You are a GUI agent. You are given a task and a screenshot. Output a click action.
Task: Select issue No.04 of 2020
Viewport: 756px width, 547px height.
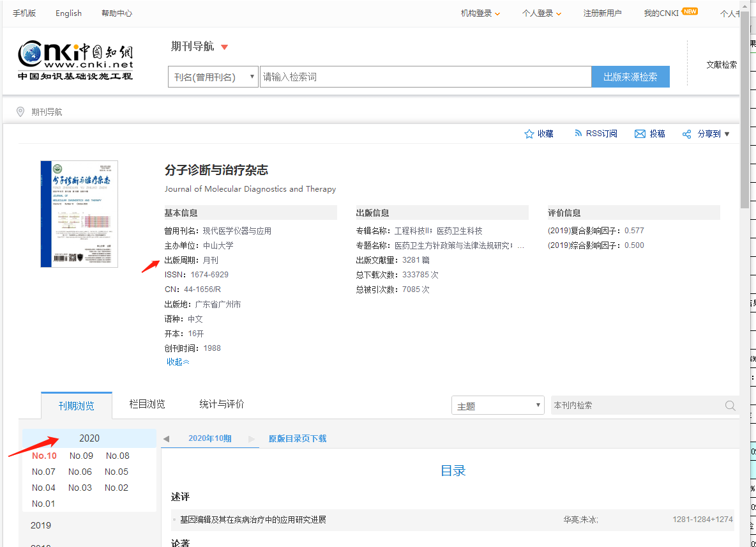click(x=43, y=488)
